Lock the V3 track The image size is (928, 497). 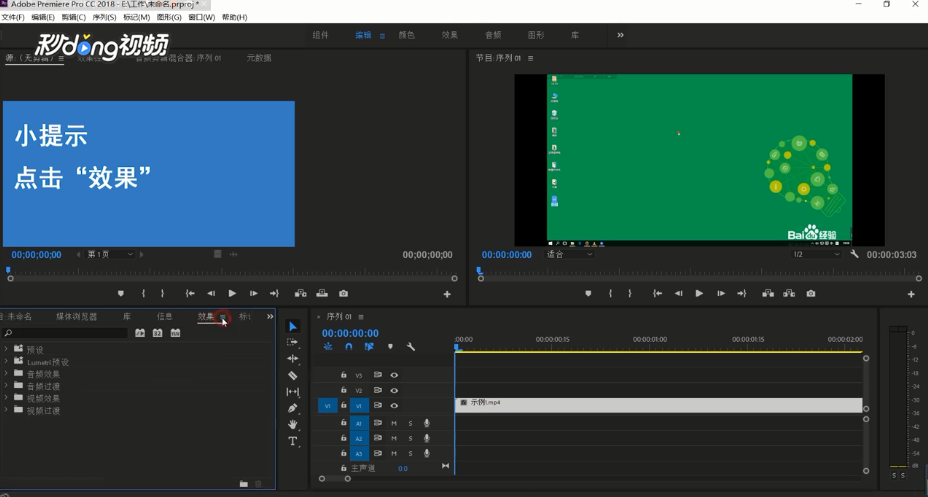[343, 375]
